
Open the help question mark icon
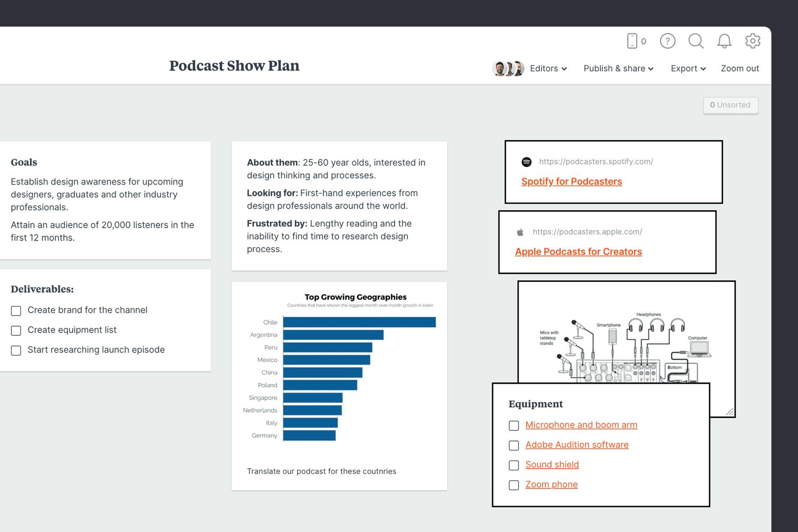pos(667,41)
